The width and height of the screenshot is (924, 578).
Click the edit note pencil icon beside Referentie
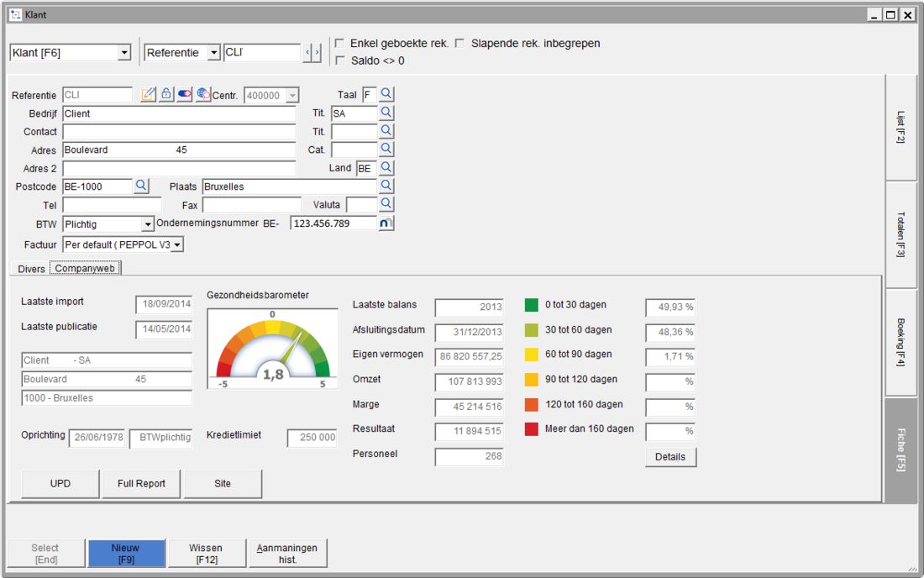point(149,95)
